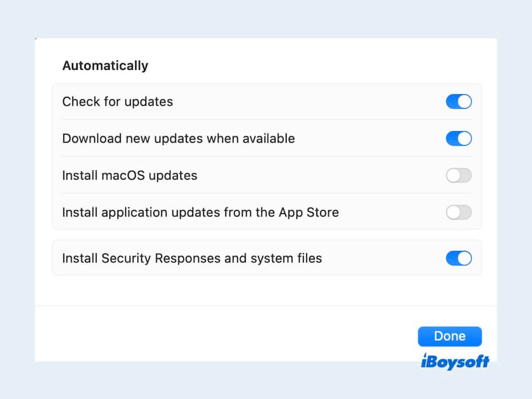The width and height of the screenshot is (532, 399).
Task: Click the Automatically section heading
Action: pos(105,65)
